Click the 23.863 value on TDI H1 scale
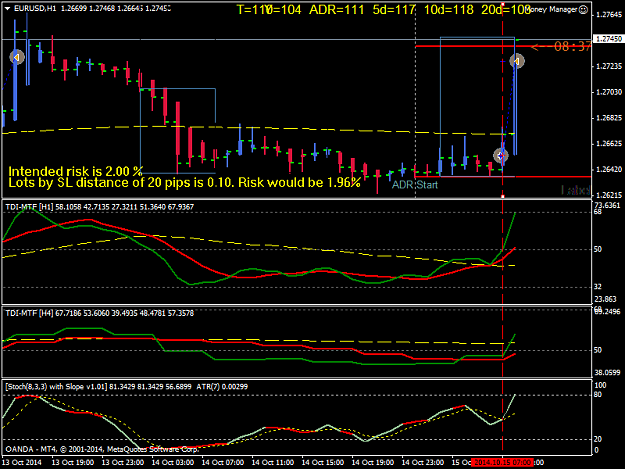 (605, 299)
